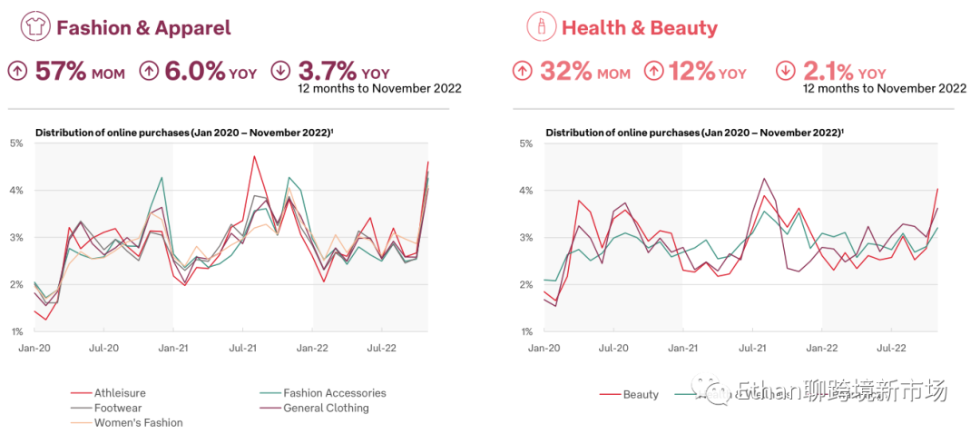The image size is (980, 434).
Task: Click the Fashion & Apparel t-shirt icon
Action: [33, 27]
